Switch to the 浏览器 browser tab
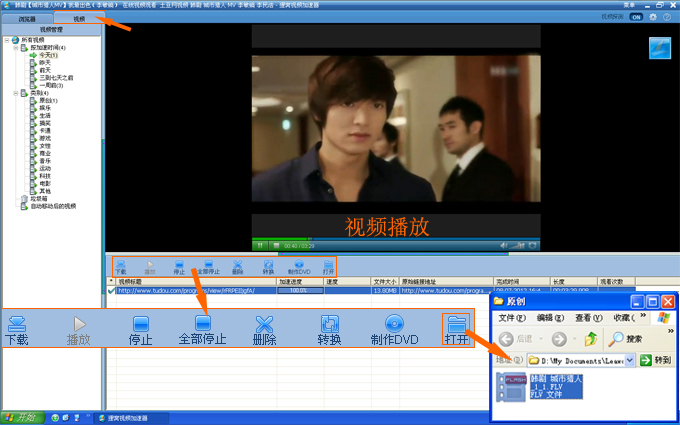The image size is (680, 425). point(27,19)
